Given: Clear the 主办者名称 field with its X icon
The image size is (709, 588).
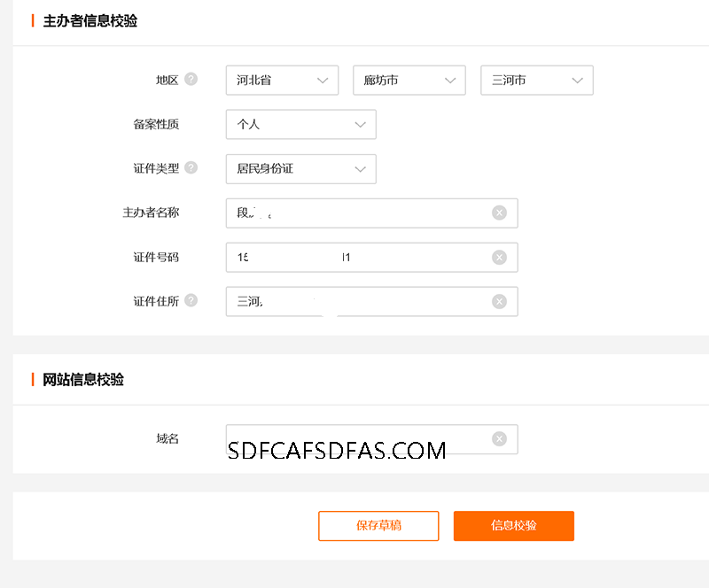Looking at the screenshot, I should (x=499, y=213).
